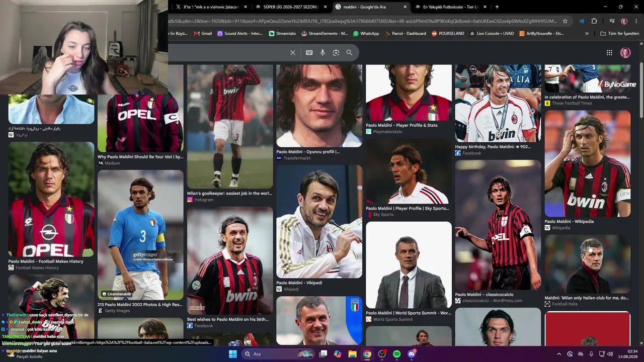Open the Live Console LIVAD bookmark

(492, 34)
